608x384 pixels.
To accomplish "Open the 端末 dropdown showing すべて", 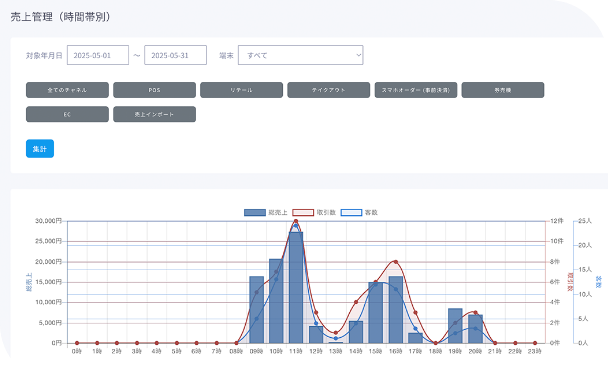I will coord(301,55).
